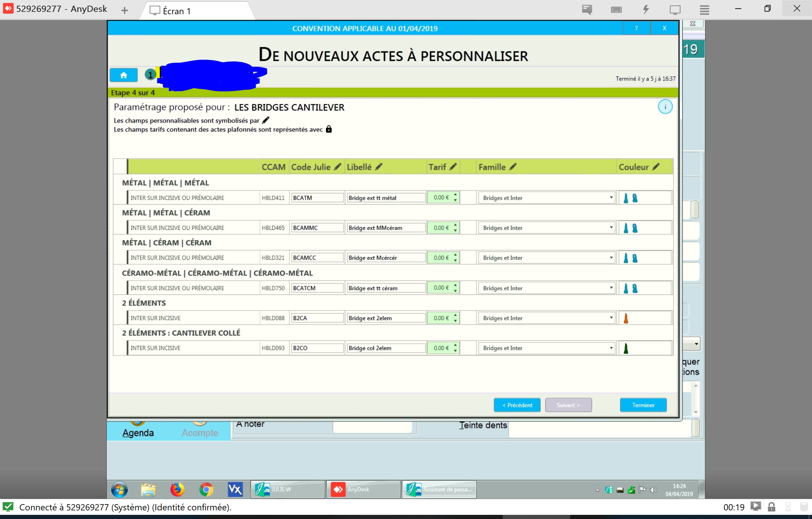Click Chrome icon in remote taskbar
Image resolution: width=812 pixels, height=519 pixels.
tap(206, 489)
